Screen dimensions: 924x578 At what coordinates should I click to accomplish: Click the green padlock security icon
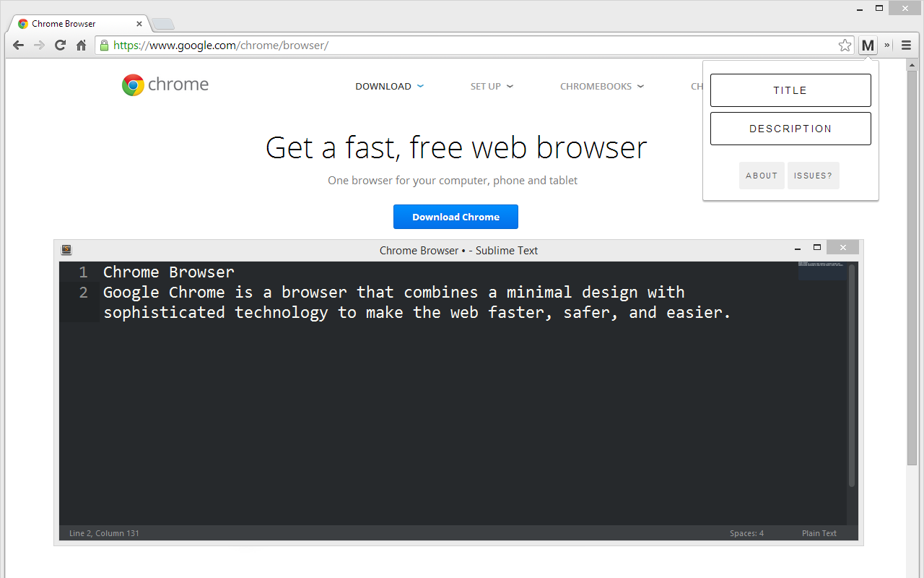pyautogui.click(x=105, y=46)
